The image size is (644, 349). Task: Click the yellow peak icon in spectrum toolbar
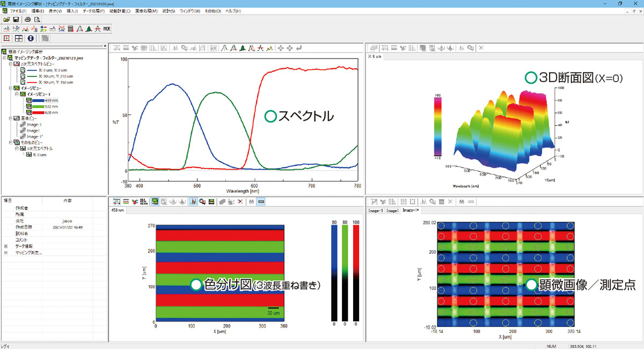point(270,48)
